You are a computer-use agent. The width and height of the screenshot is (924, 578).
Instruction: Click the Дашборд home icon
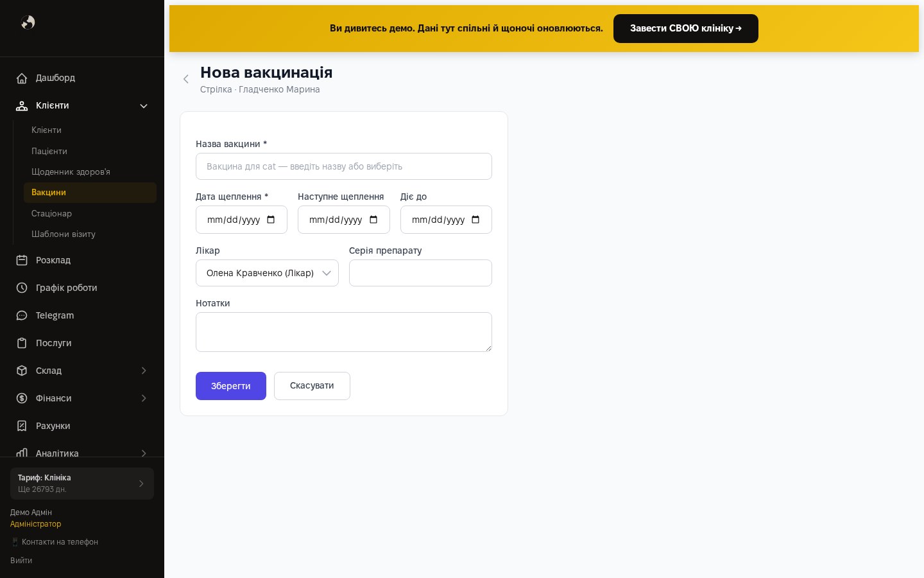22,78
